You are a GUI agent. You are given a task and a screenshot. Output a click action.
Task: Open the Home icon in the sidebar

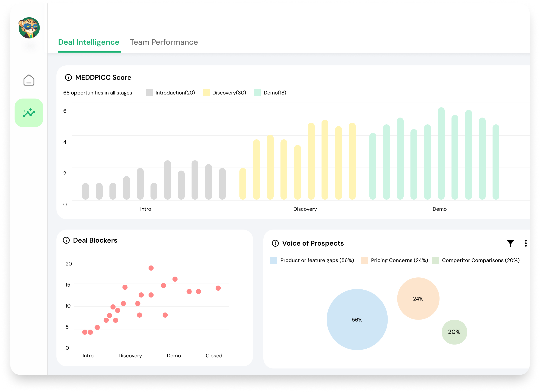click(29, 80)
